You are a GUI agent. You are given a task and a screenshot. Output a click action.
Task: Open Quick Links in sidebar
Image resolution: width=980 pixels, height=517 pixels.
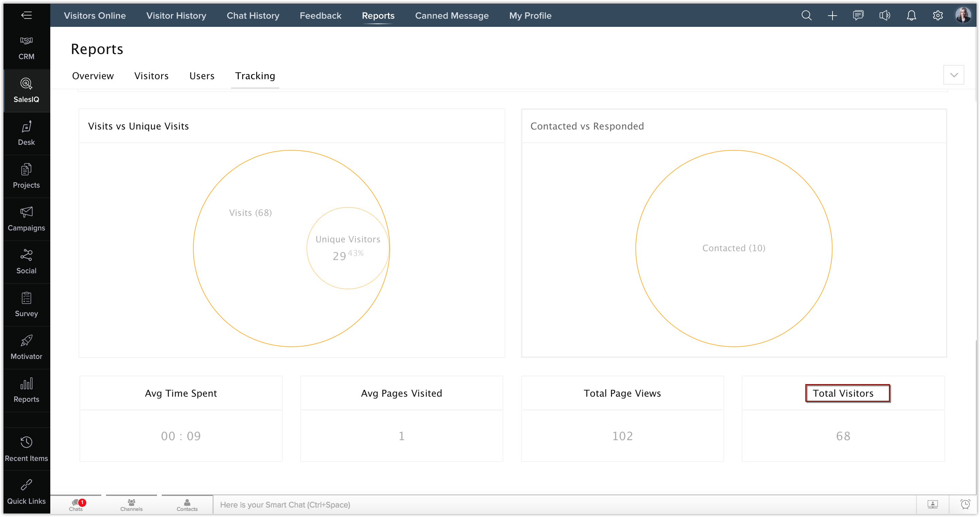(x=26, y=492)
